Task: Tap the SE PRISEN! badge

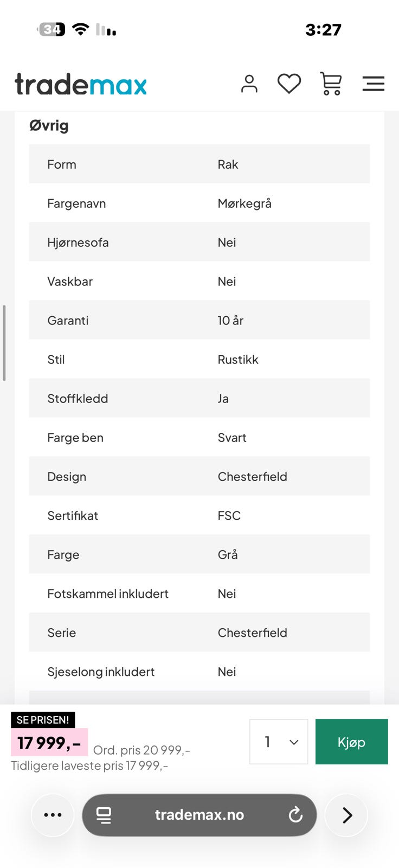Action: tap(43, 720)
